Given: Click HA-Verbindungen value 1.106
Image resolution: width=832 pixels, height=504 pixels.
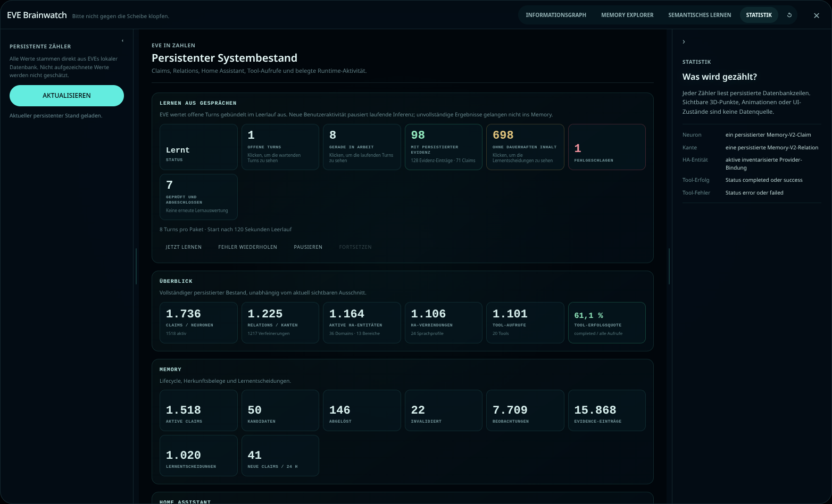Looking at the screenshot, I should (428, 314).
